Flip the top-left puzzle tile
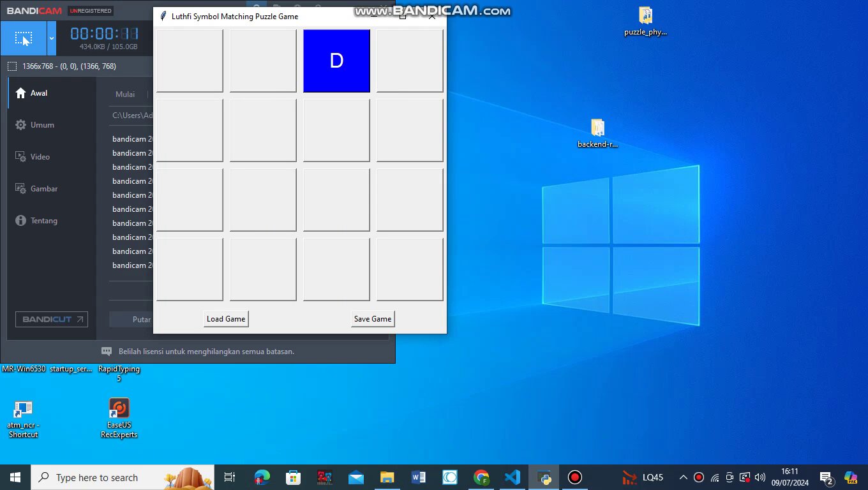This screenshot has width=868, height=490. coord(190,61)
